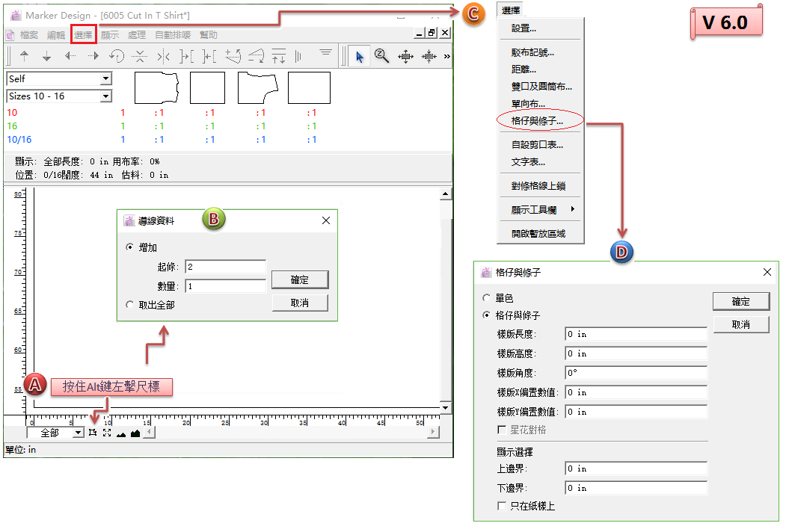The width and height of the screenshot is (792, 532).
Task: Open the 選擇 menu in menu bar
Action: [83, 34]
